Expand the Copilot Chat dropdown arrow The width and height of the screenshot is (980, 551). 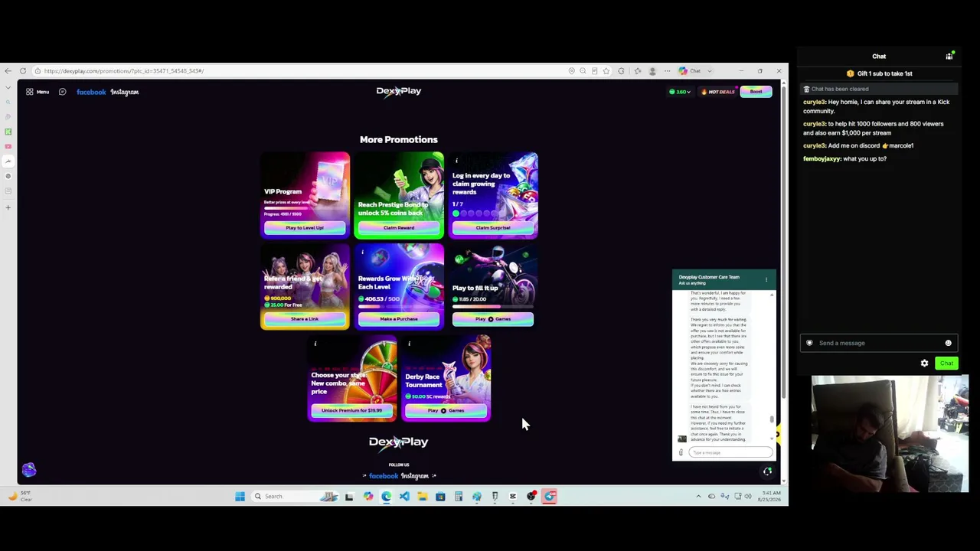point(710,71)
